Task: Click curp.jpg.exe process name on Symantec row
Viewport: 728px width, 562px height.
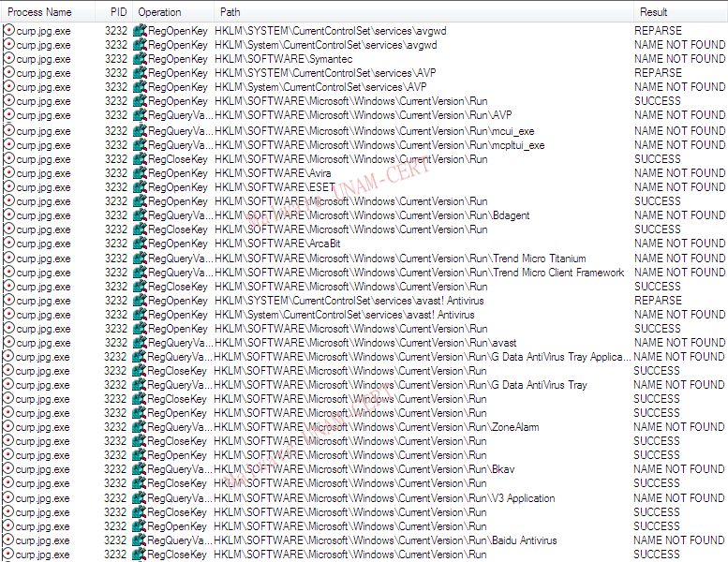Action: 43,59
